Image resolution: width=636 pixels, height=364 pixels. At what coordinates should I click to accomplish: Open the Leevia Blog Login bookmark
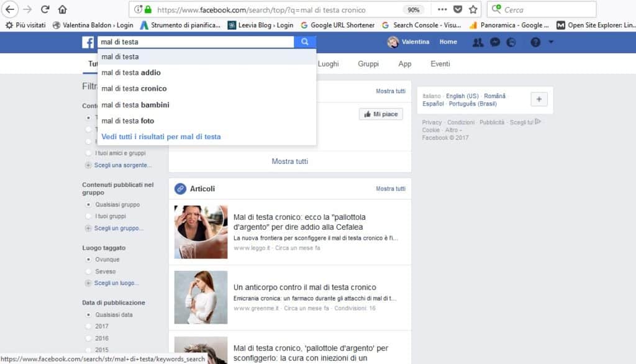(260, 25)
